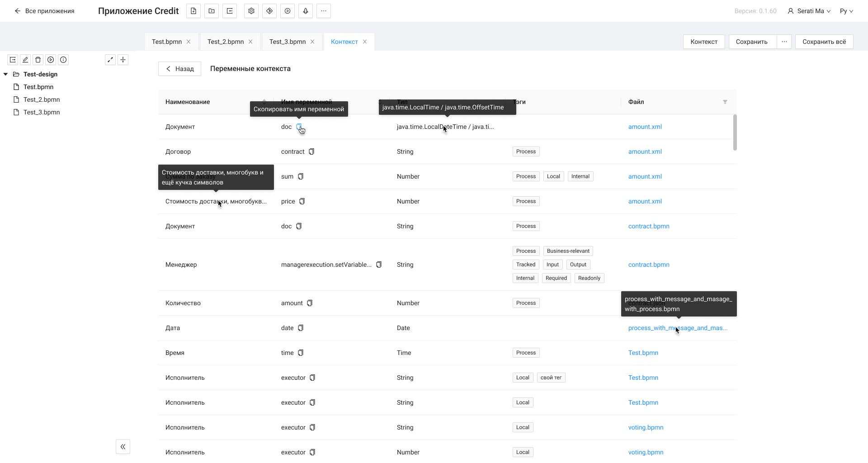Click the table's vertical scrollbar
Screen dimensions: 868x463
(x=735, y=132)
